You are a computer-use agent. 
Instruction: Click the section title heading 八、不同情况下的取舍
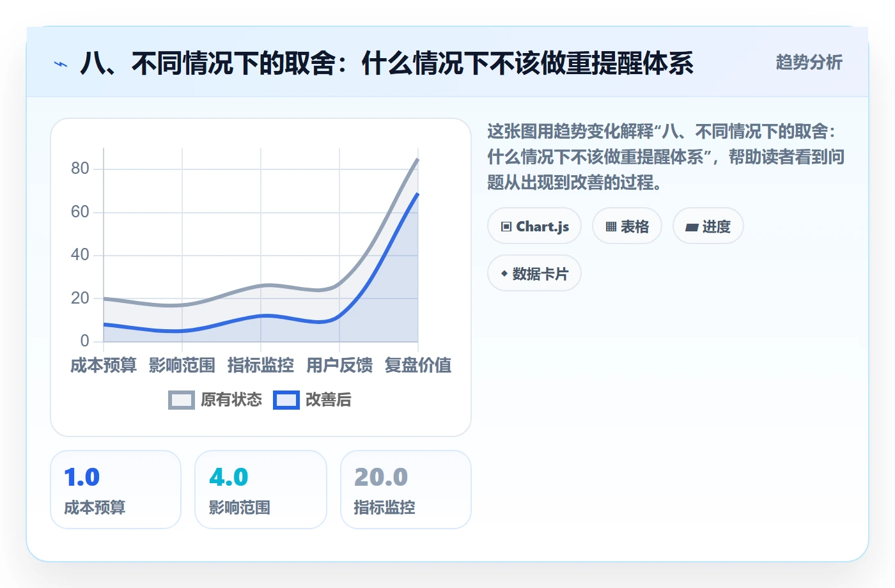(387, 63)
